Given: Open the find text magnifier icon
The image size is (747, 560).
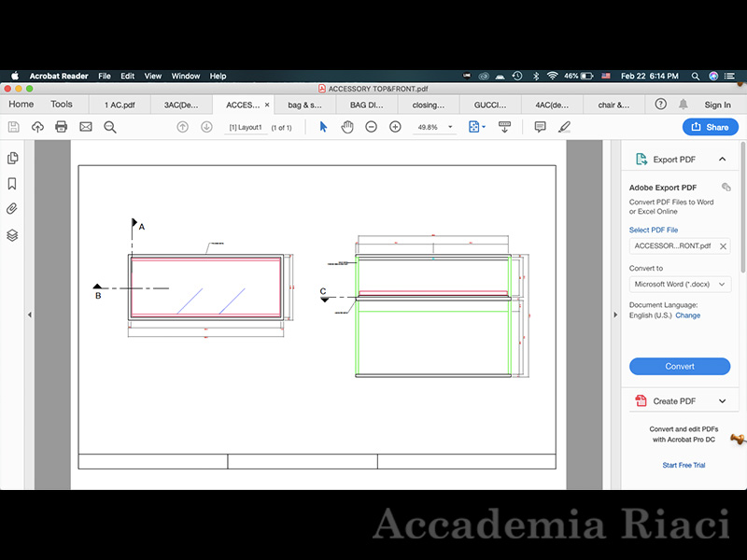Looking at the screenshot, I should pyautogui.click(x=110, y=127).
